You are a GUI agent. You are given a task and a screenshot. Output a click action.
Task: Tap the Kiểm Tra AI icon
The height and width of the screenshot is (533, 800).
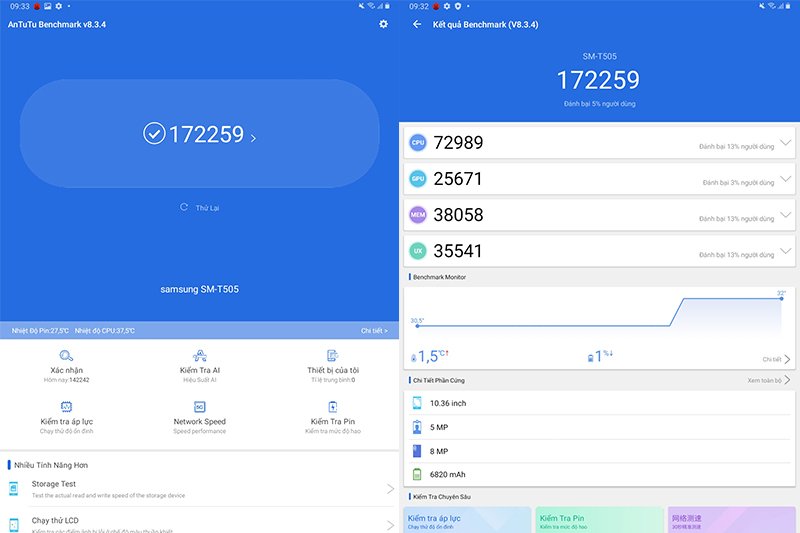[199, 356]
